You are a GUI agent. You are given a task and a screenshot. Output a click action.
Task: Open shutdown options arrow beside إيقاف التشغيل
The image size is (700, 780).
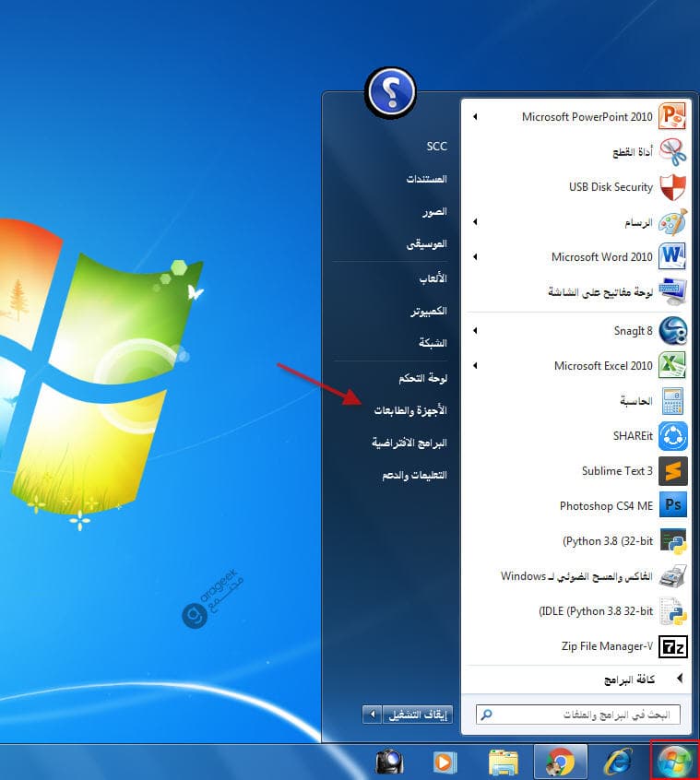[x=372, y=715]
